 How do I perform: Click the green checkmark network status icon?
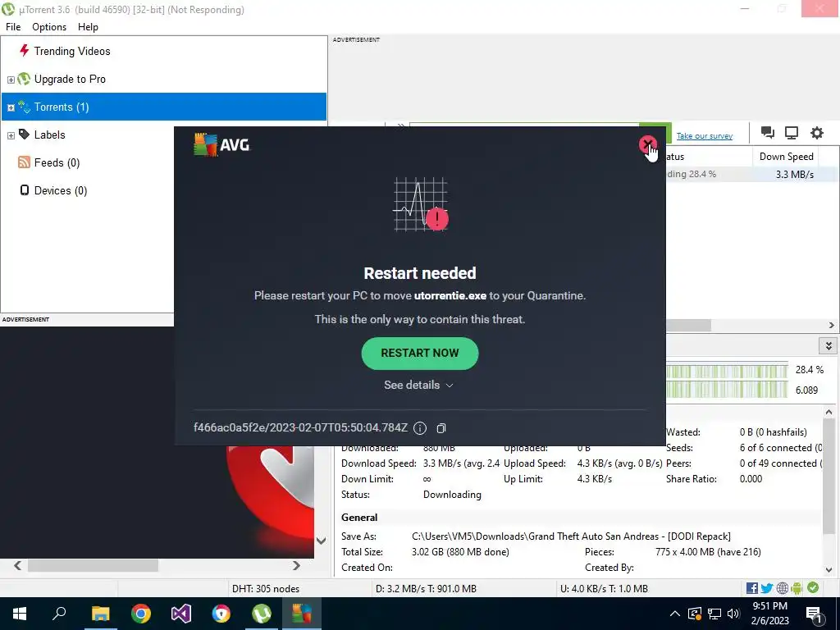[813, 587]
